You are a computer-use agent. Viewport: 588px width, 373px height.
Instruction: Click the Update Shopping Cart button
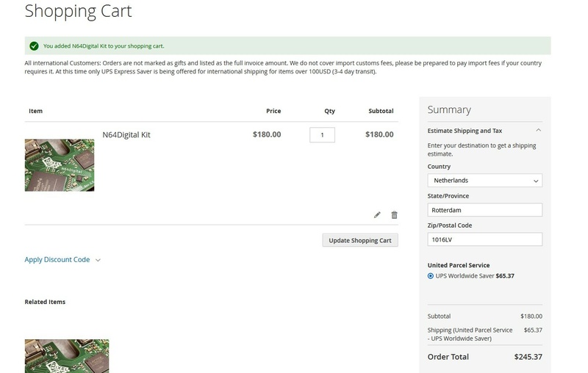(360, 240)
